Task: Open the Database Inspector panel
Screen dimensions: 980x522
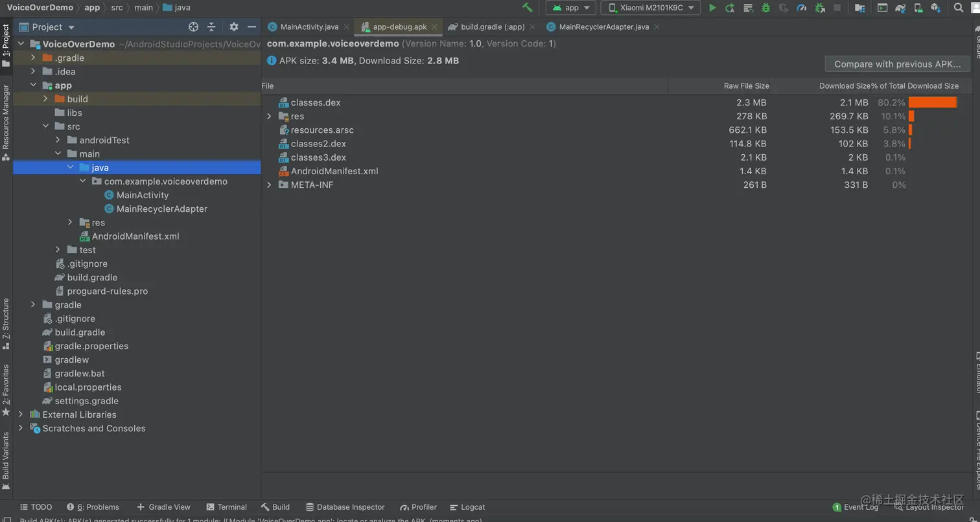Action: 345,507
